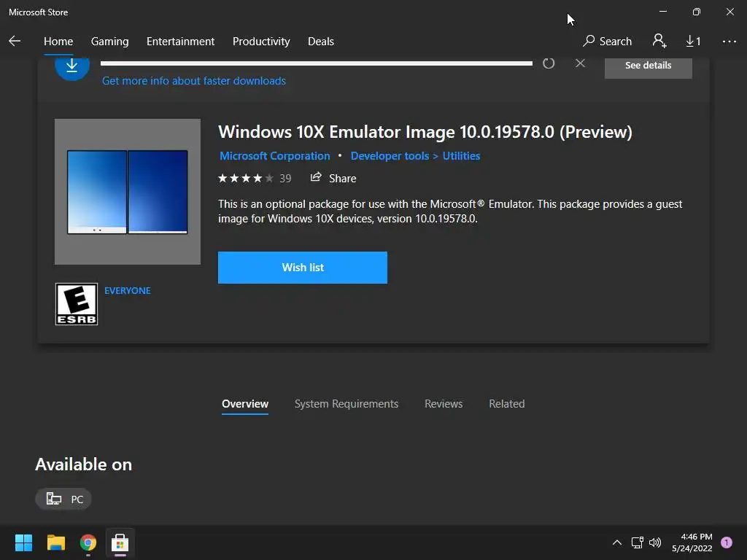Open the Entertainment tab
Image resolution: width=747 pixels, height=560 pixels.
tap(181, 42)
